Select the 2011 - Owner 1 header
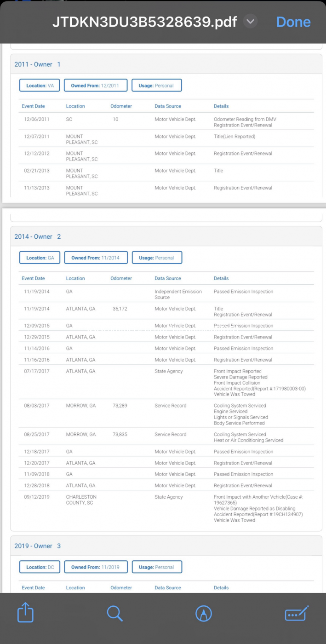 click(37, 64)
